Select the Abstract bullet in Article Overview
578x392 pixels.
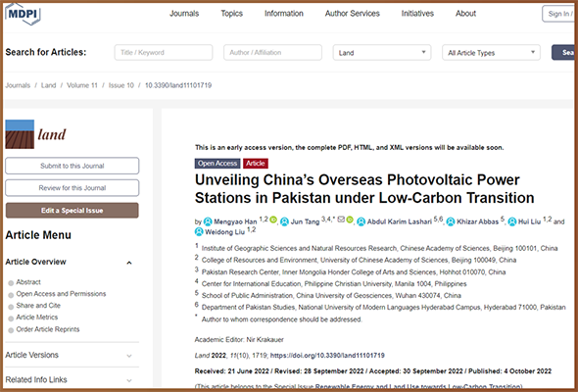click(x=11, y=283)
